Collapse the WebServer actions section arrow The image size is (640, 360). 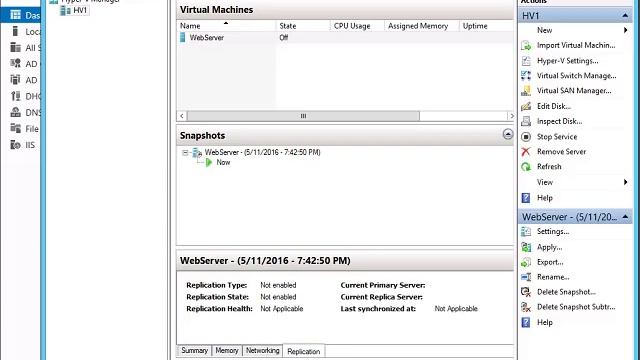tap(625, 217)
